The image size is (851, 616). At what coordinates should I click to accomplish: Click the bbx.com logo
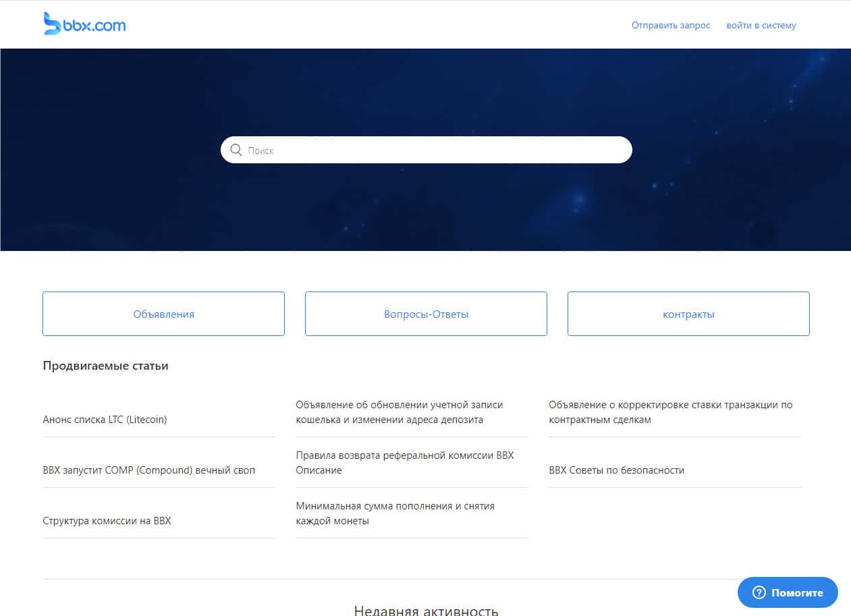click(x=84, y=24)
